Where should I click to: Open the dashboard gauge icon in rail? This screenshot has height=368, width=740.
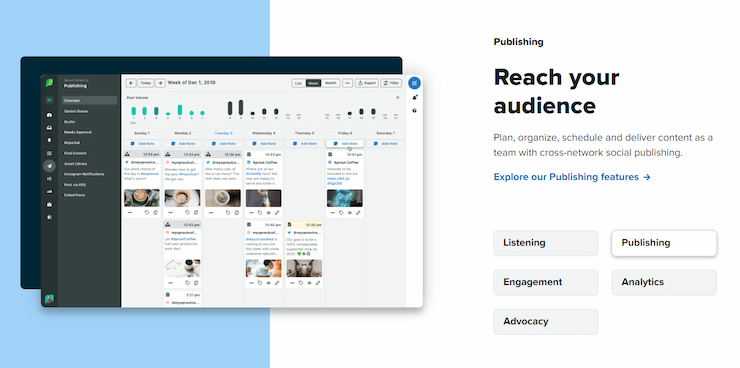[x=49, y=115]
